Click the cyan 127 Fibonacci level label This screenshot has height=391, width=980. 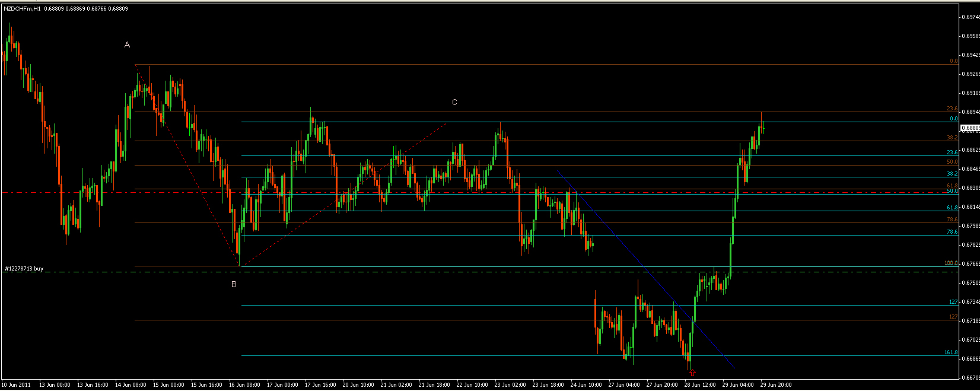953,302
